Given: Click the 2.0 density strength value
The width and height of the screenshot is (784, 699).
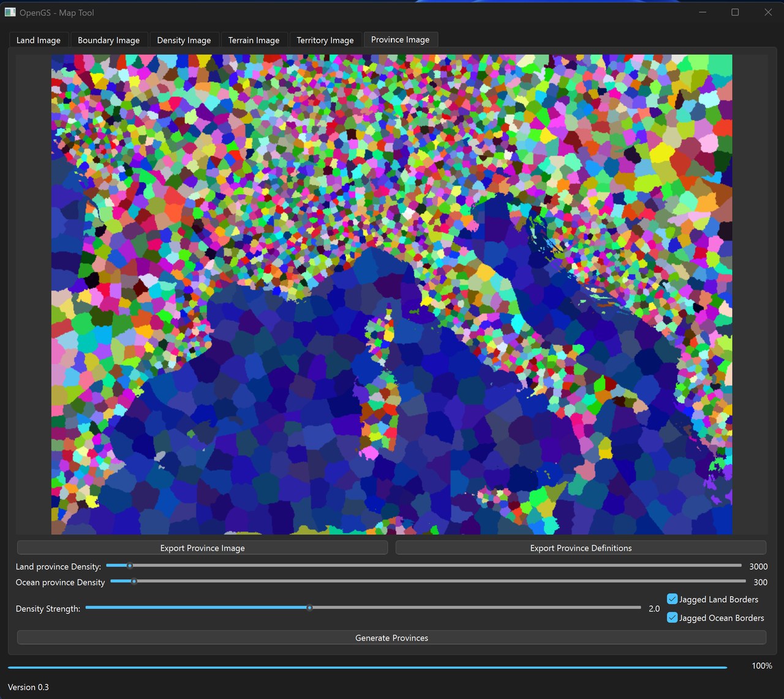Looking at the screenshot, I should point(654,608).
